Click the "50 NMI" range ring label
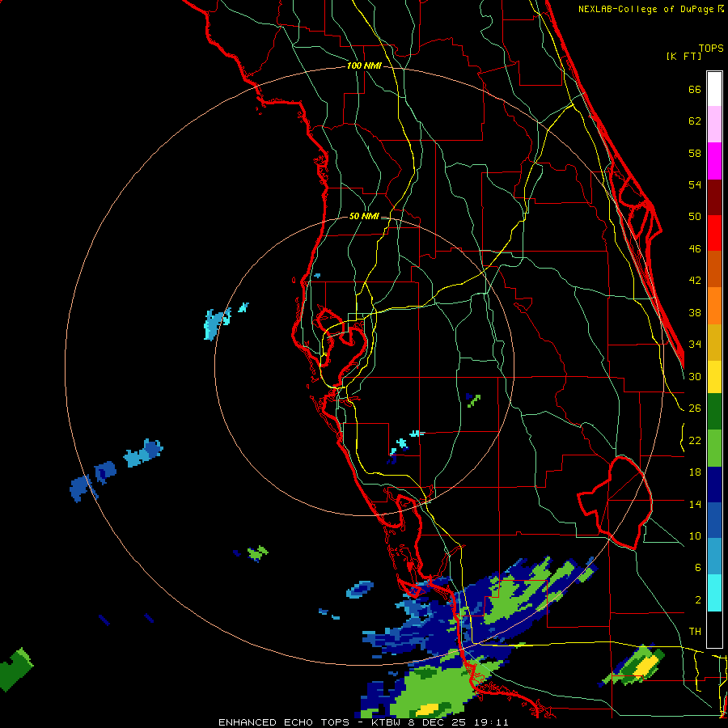This screenshot has height=728, width=728. (x=364, y=216)
